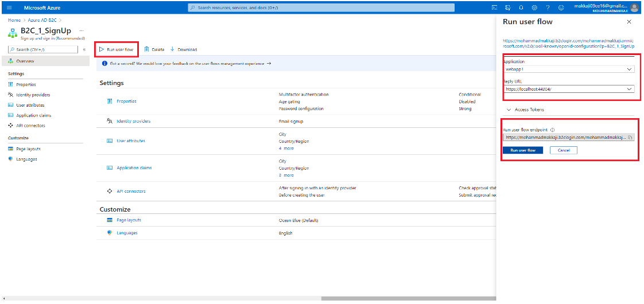Viewport: 644px width, 304px height.
Task: Click the feedback banner message
Action: 187,64
